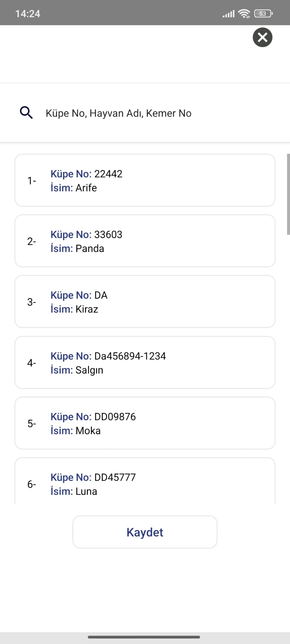This screenshot has height=644, width=290.
Task: Click the list scrollbar thumb
Action: click(288, 194)
